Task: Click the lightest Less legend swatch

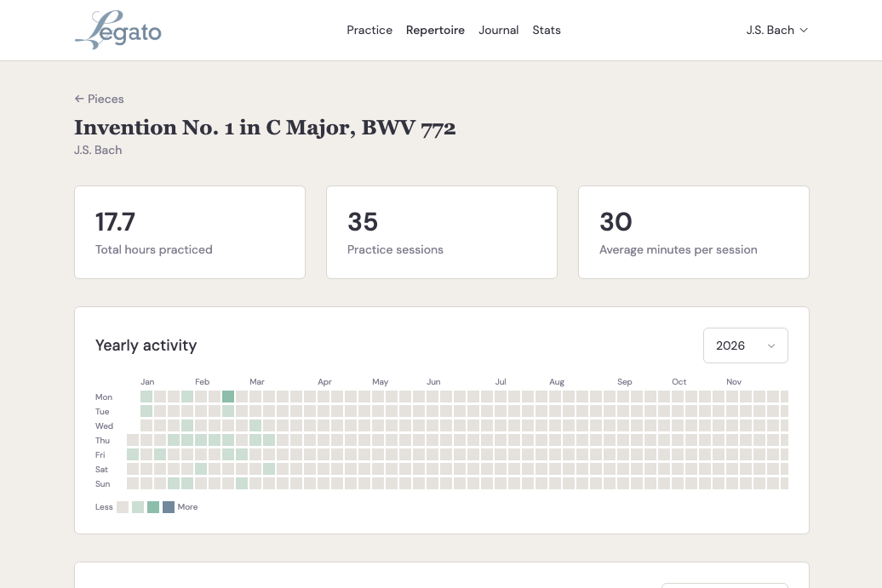Action: point(123,506)
